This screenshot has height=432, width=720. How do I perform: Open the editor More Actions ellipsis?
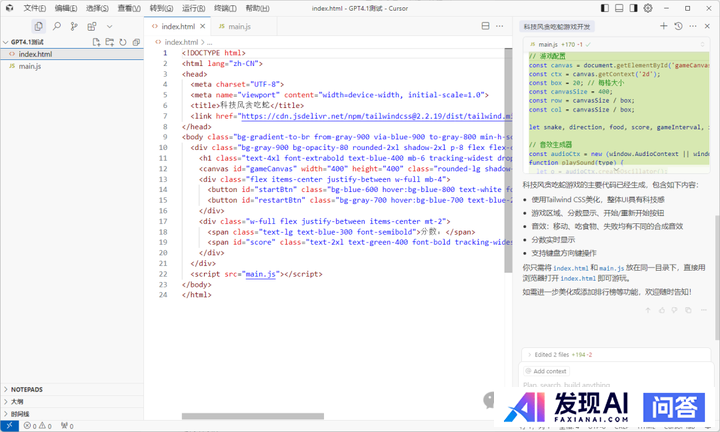[x=500, y=26]
